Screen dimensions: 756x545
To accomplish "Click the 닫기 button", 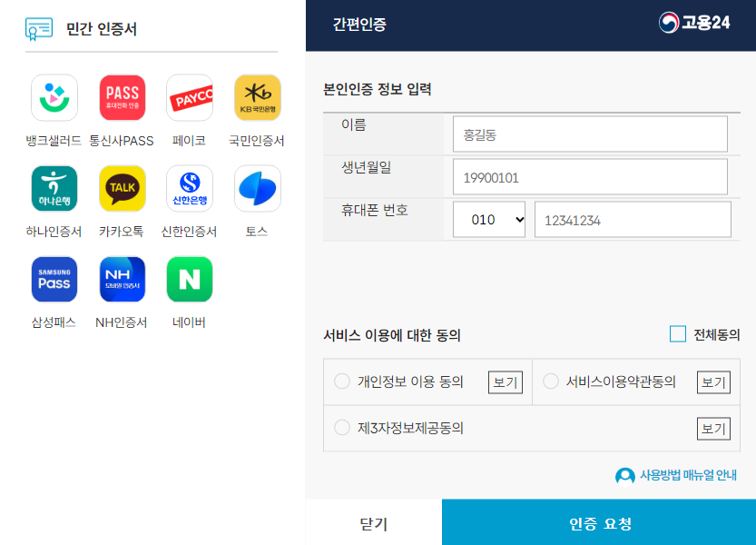I will pyautogui.click(x=374, y=523).
